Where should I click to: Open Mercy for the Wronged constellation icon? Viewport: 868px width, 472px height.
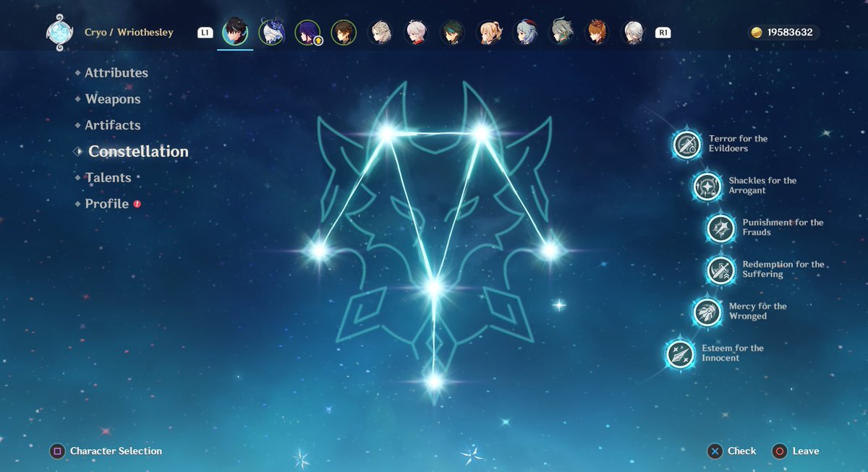pyautogui.click(x=707, y=312)
